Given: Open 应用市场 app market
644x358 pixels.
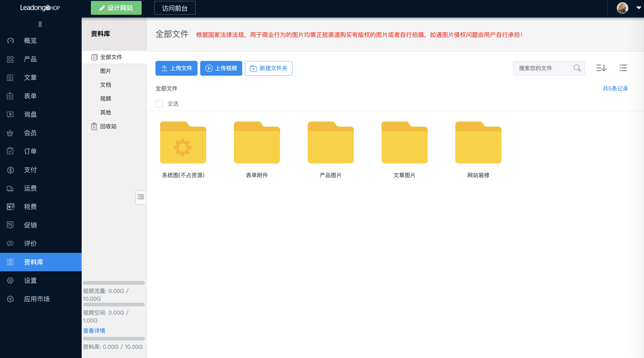Looking at the screenshot, I should [36, 299].
